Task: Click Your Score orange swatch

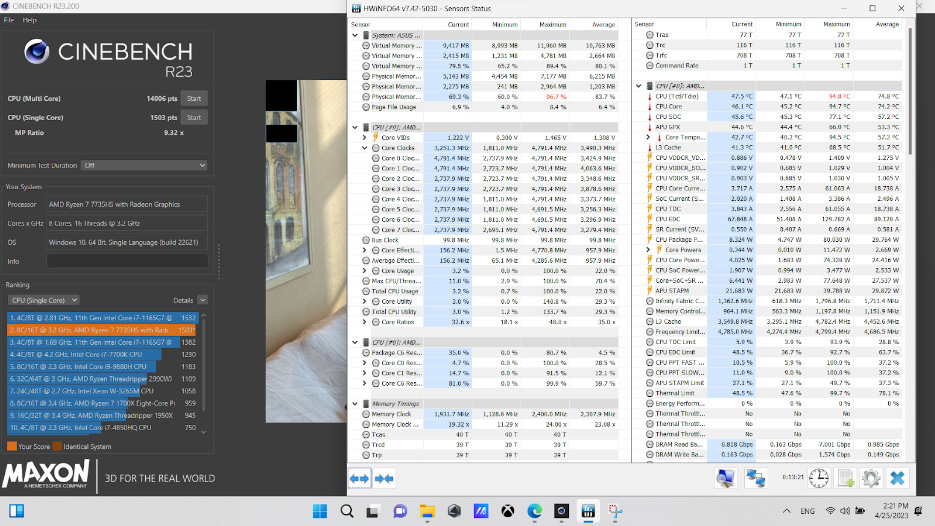Action: [x=12, y=446]
